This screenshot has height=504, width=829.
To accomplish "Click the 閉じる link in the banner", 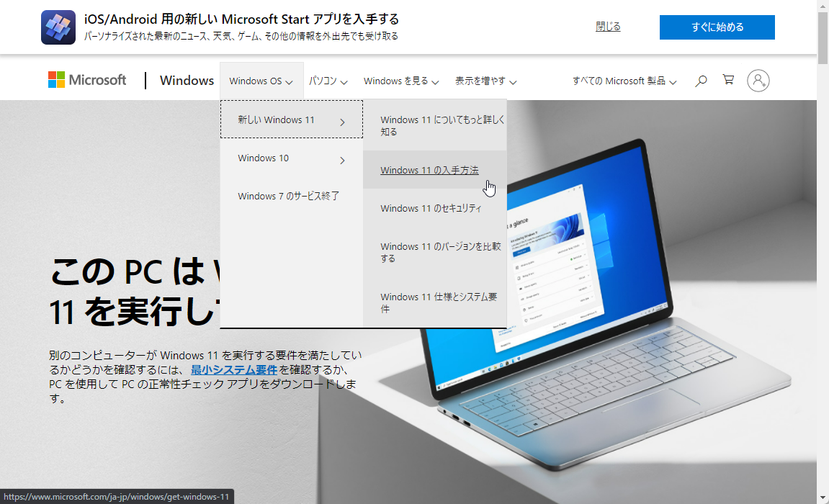I will click(x=607, y=26).
